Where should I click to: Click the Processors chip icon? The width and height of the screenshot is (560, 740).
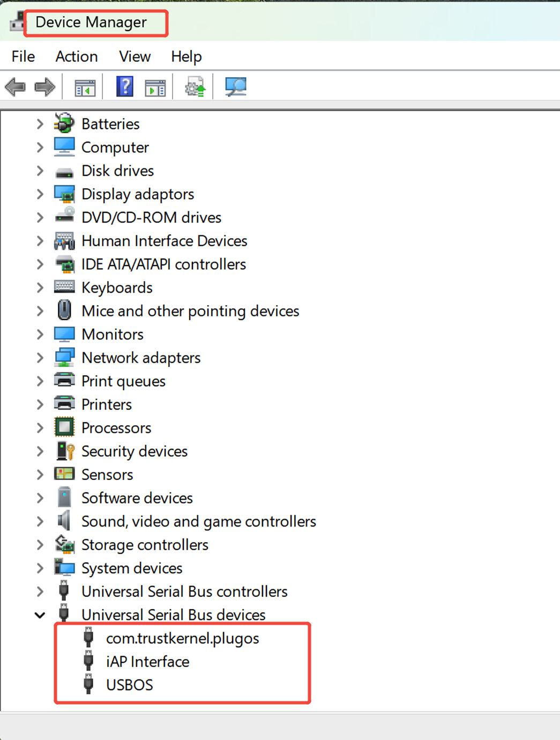pyautogui.click(x=64, y=427)
